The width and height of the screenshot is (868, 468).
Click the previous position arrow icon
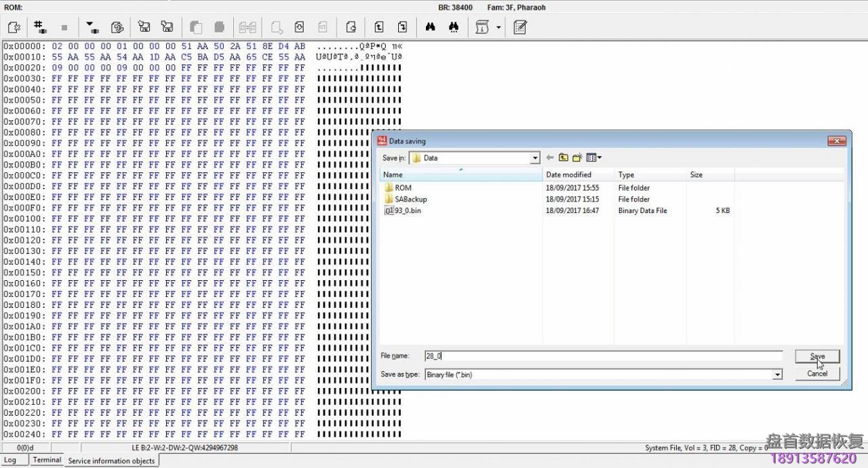click(378, 27)
